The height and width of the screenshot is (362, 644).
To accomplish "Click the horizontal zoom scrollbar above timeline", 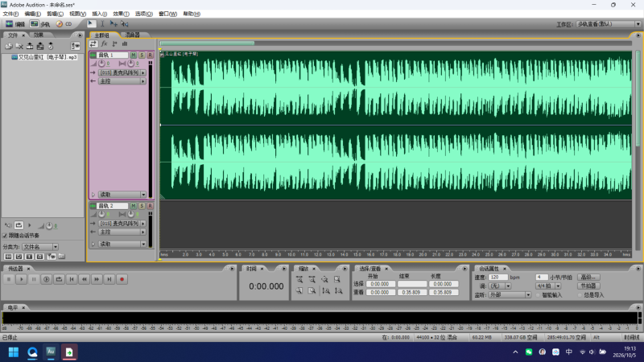I will [x=207, y=43].
